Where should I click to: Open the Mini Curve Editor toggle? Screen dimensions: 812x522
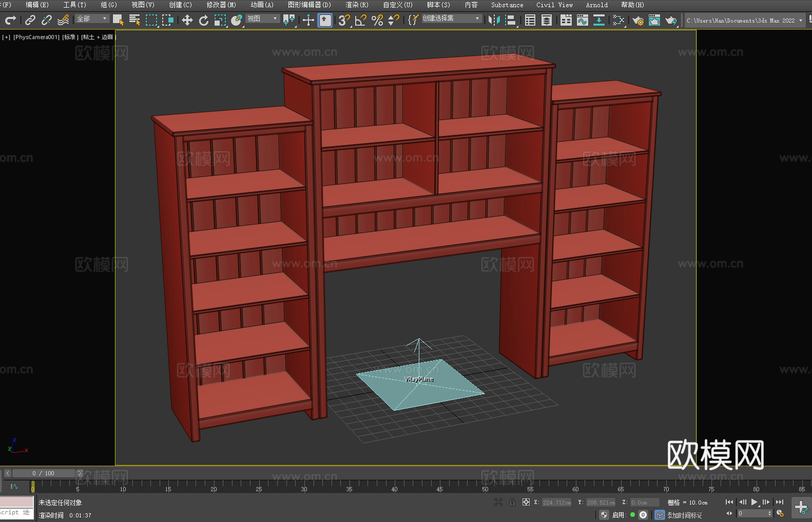pyautogui.click(x=14, y=486)
